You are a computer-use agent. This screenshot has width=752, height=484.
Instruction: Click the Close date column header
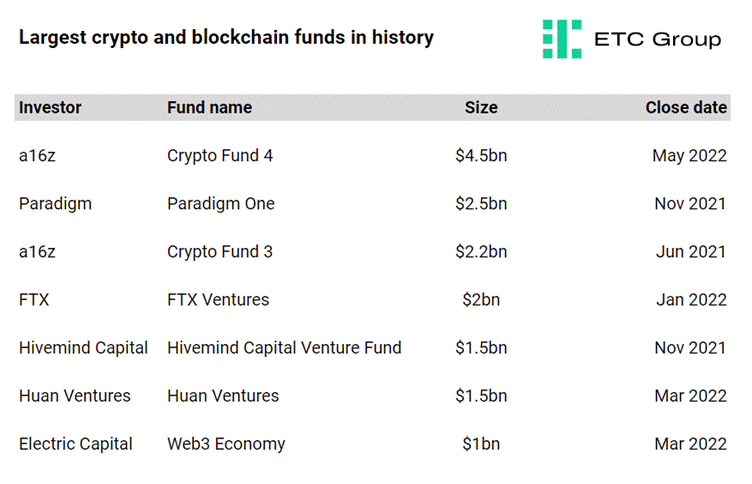(x=686, y=107)
